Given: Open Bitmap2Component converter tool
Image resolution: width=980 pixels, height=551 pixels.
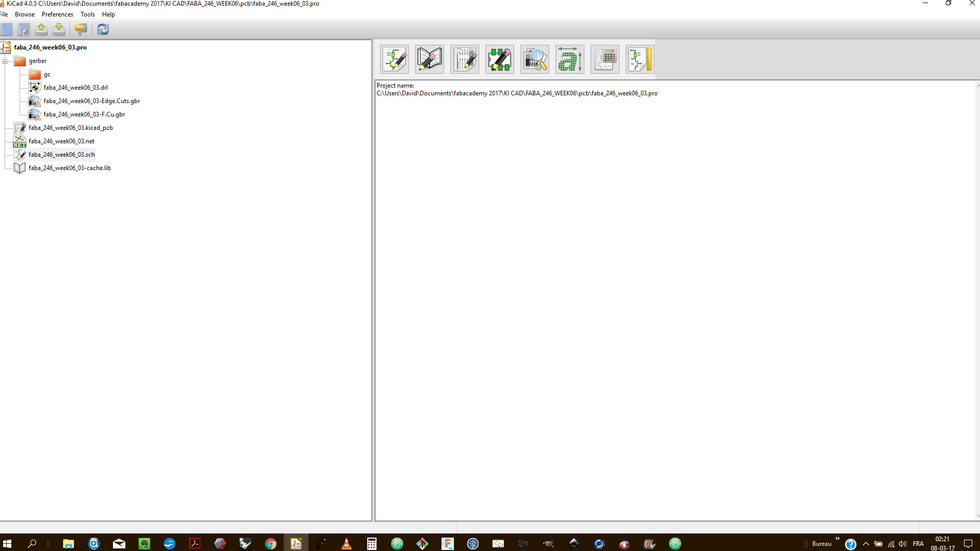Looking at the screenshot, I should tap(570, 59).
